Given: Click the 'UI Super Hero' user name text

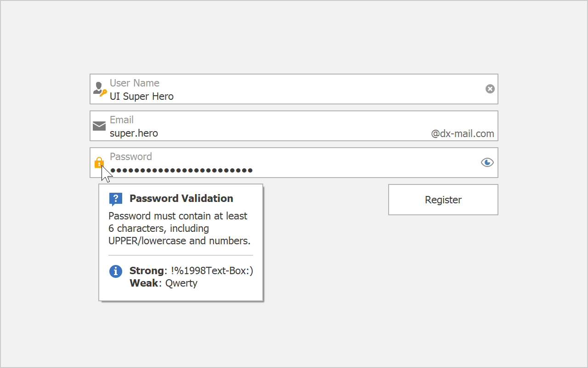Looking at the screenshot, I should pyautogui.click(x=141, y=96).
